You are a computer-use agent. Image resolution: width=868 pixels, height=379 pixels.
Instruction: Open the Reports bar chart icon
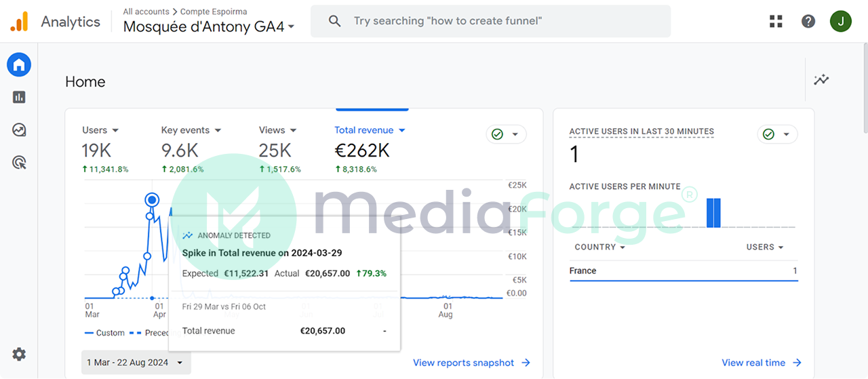click(x=19, y=98)
